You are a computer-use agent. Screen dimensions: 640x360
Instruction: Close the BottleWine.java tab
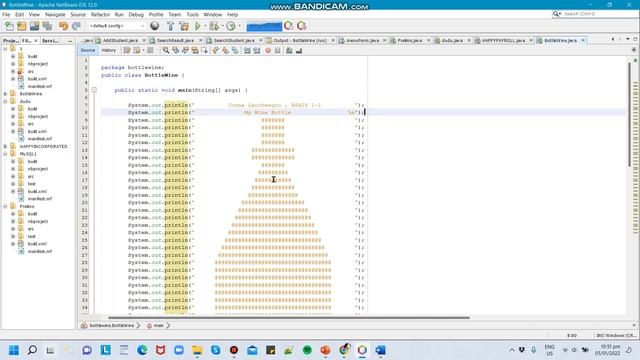pos(583,40)
